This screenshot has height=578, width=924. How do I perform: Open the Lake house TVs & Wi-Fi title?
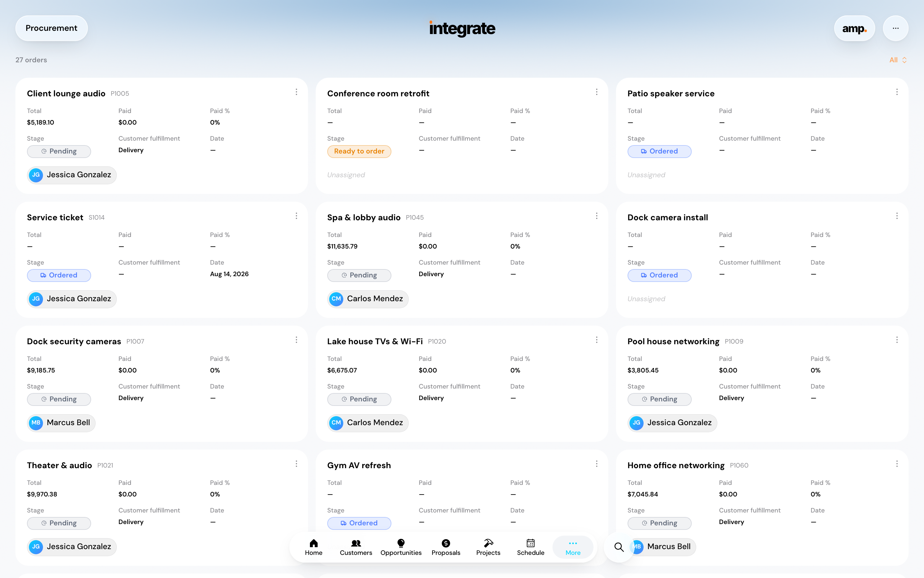coord(375,341)
